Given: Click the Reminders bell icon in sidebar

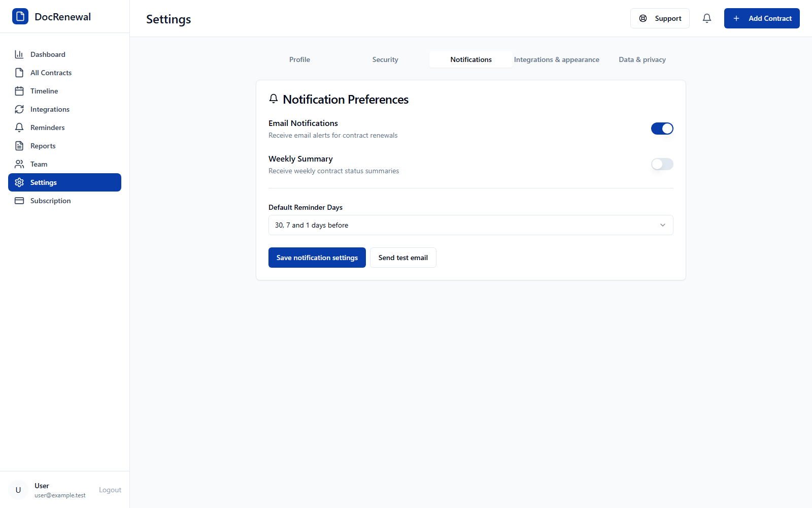Looking at the screenshot, I should point(19,128).
